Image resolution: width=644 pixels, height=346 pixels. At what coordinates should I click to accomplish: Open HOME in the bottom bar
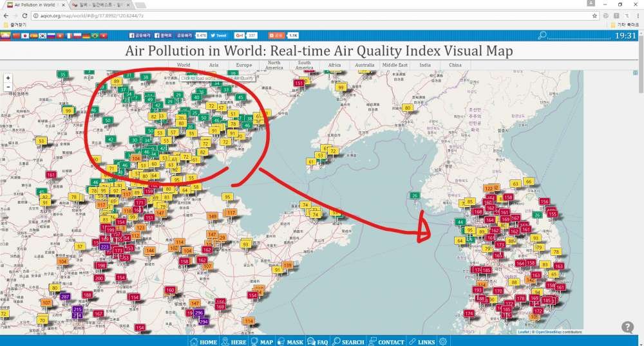[x=204, y=341]
